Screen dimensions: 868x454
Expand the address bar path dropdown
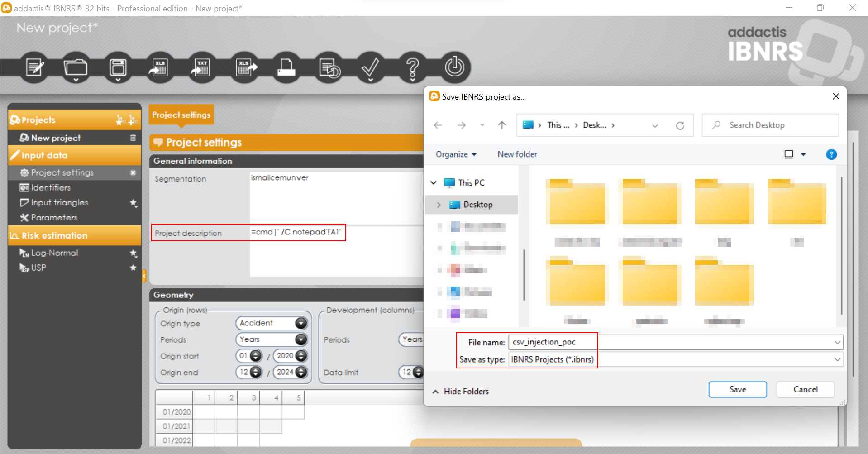click(x=655, y=125)
